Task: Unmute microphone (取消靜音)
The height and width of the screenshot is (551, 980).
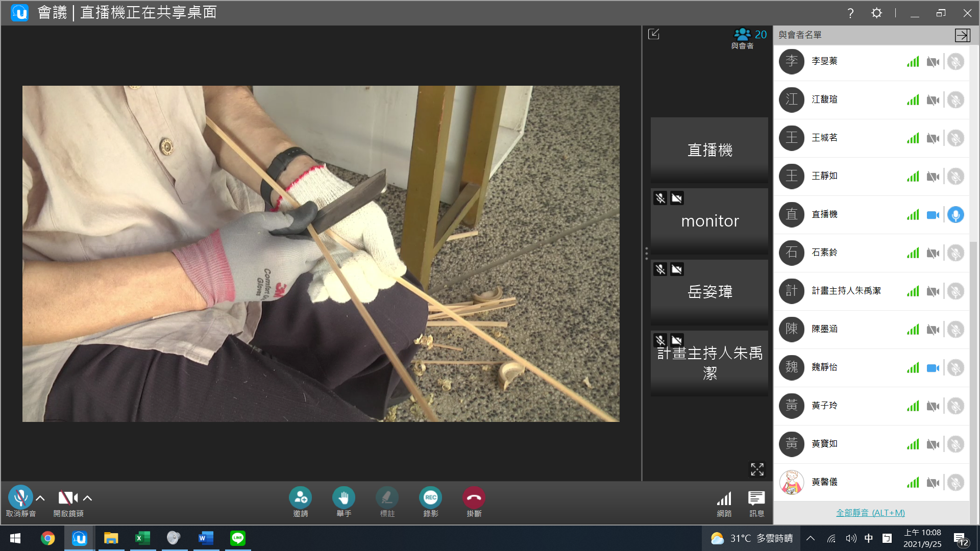Action: click(x=20, y=497)
